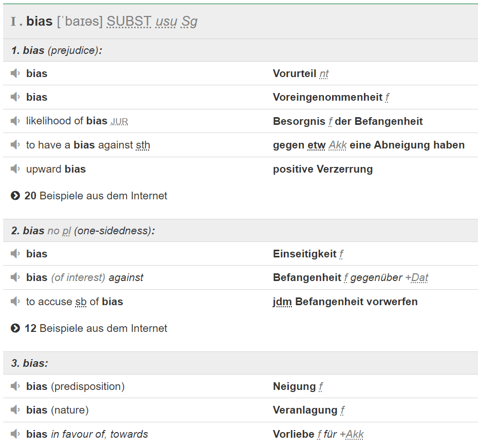Click the 'nt' gender label after Vorurteil
The width and height of the screenshot is (478, 448).
(324, 74)
